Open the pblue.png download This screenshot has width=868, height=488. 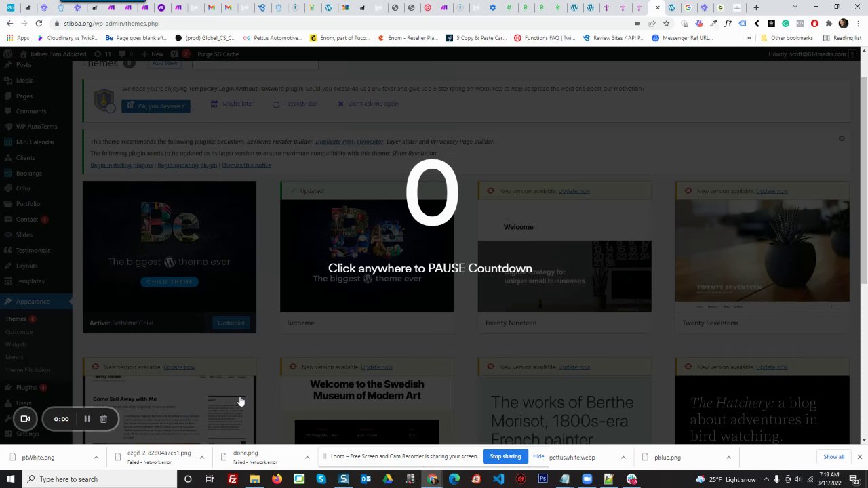667,457
